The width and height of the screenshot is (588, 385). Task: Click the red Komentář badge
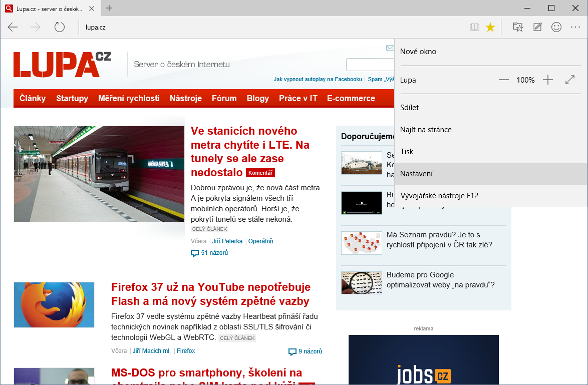point(260,173)
